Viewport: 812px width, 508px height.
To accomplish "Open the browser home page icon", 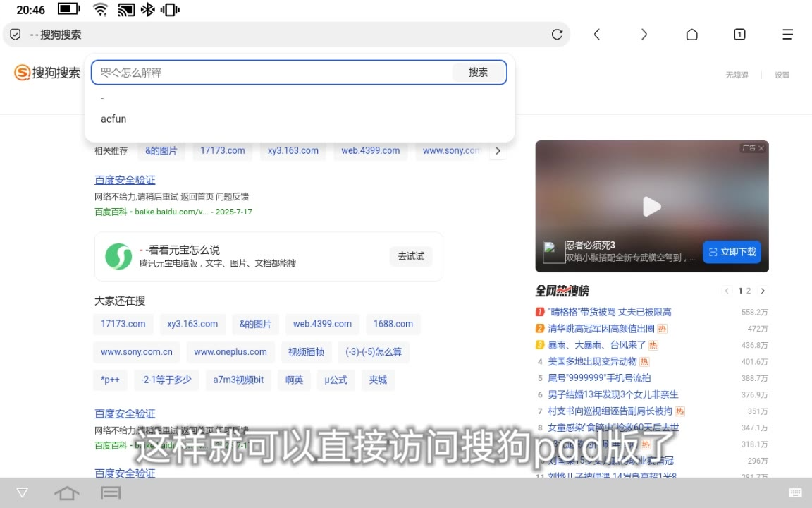I will click(692, 35).
